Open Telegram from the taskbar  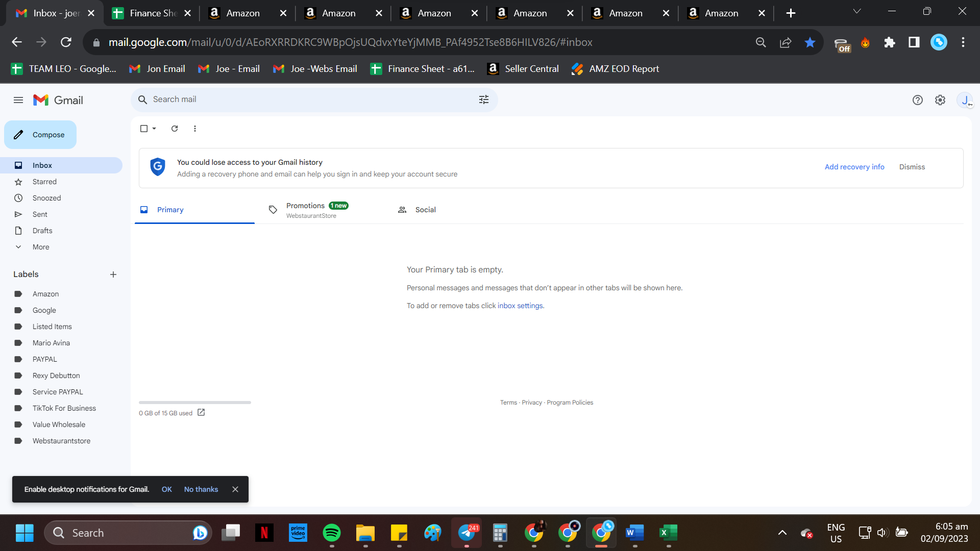click(467, 533)
